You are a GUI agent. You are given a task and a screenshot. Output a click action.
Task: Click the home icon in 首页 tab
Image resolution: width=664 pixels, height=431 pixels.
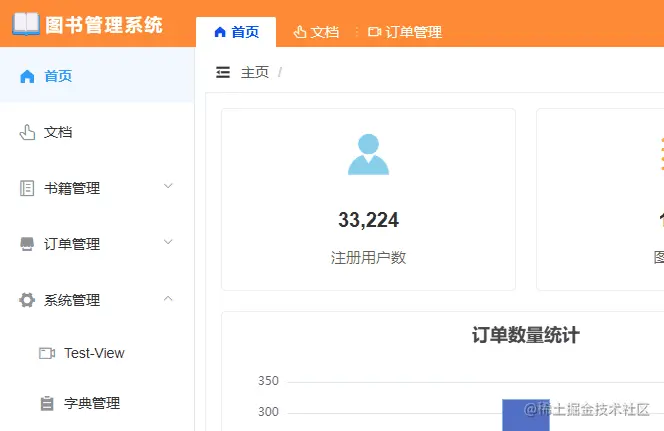220,32
